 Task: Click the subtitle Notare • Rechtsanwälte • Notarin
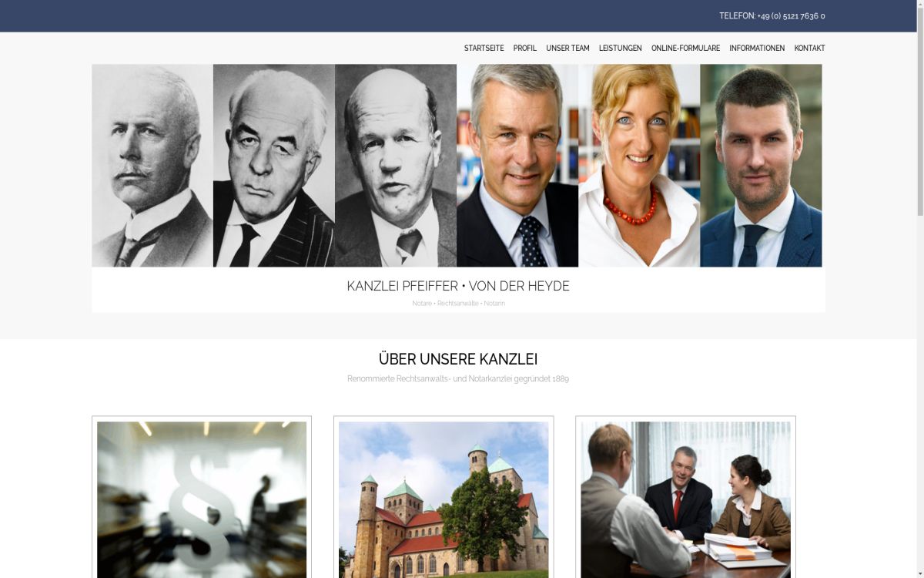coord(458,303)
